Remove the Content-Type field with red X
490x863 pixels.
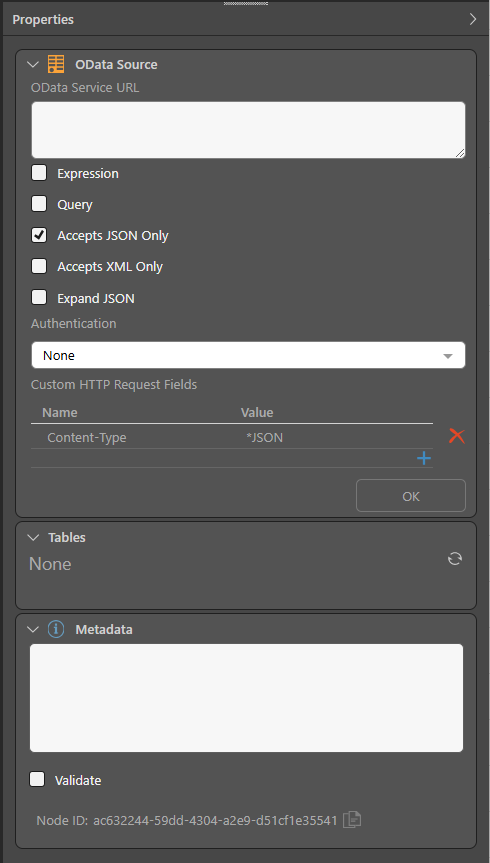(456, 437)
